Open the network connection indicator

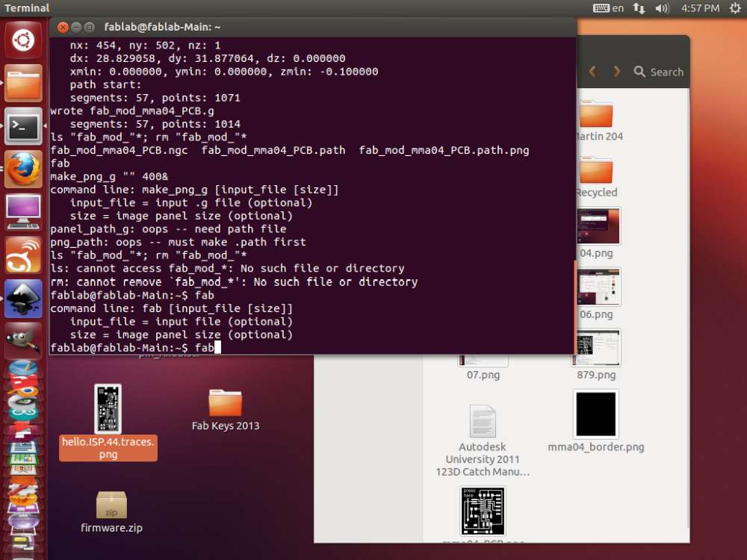(639, 7)
